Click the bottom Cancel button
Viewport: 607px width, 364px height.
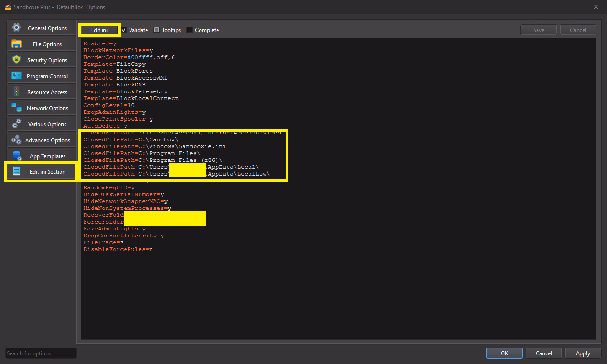pyautogui.click(x=543, y=353)
